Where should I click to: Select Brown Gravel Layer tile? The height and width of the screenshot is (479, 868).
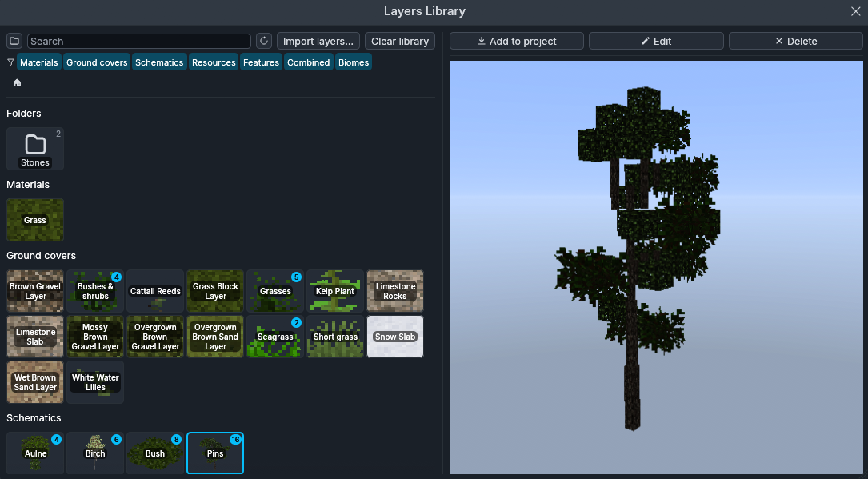coord(35,291)
